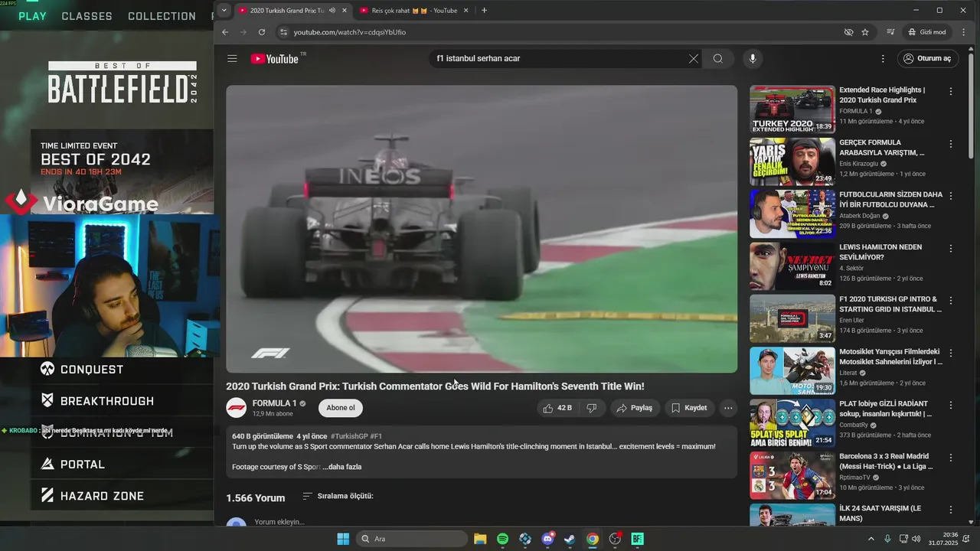Viewport: 980px width, 551px height.
Task: Select PLAY in Battlefield top menu
Action: [32, 16]
